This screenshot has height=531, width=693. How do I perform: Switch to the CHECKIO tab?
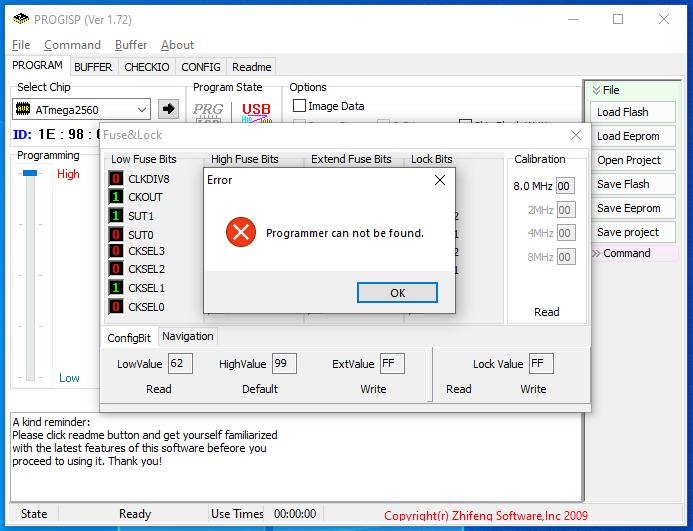(x=147, y=67)
